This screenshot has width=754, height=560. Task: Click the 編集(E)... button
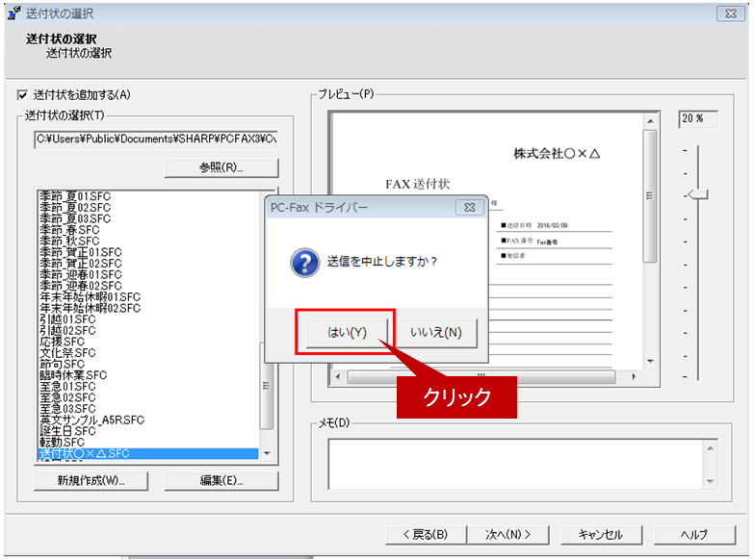click(x=221, y=481)
